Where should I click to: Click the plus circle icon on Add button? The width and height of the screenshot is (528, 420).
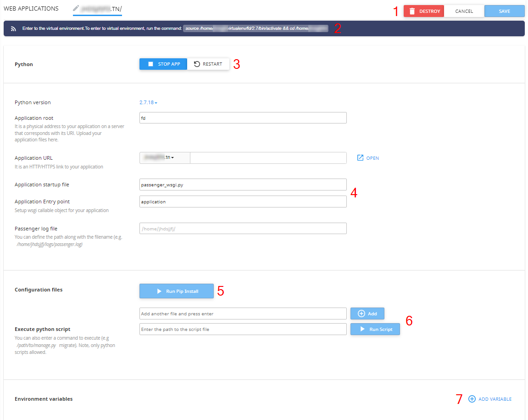tap(361, 314)
